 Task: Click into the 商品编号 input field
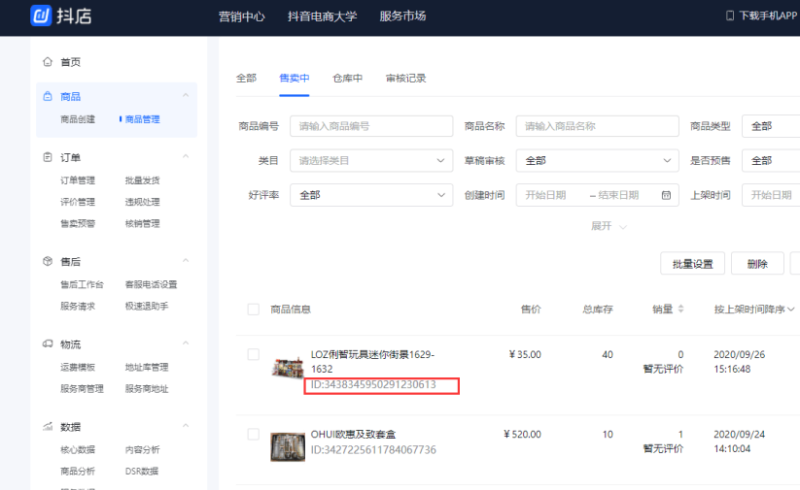pos(370,126)
